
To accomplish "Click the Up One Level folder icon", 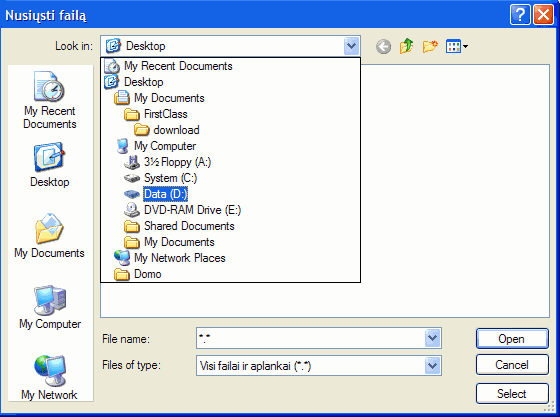I will coord(406,46).
